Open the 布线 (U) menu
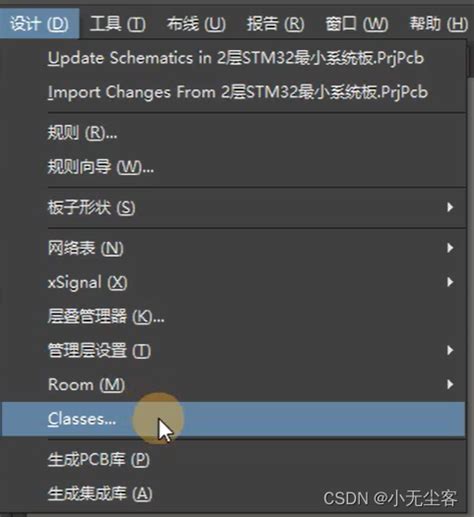The image size is (474, 517). [196, 24]
